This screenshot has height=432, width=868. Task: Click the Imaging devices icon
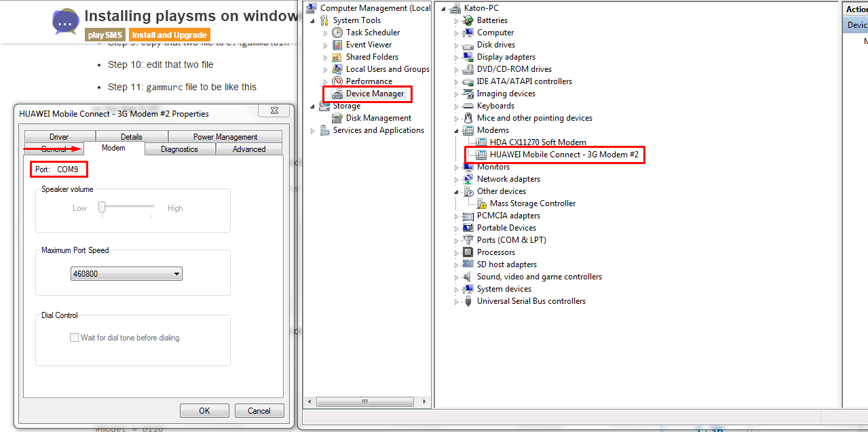click(x=468, y=94)
